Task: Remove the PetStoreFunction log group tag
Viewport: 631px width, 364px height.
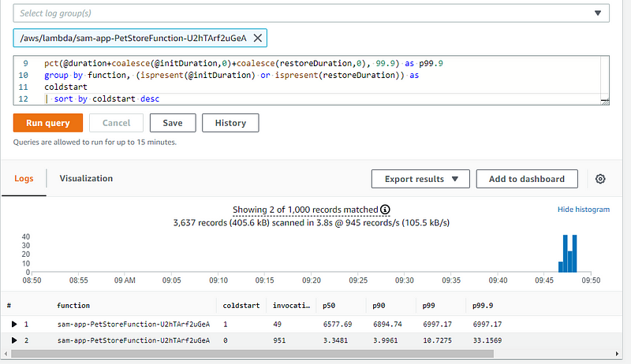Action: pos(258,38)
